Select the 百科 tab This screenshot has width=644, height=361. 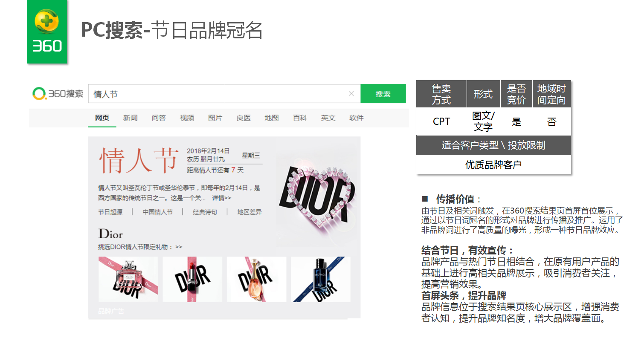[x=300, y=118]
